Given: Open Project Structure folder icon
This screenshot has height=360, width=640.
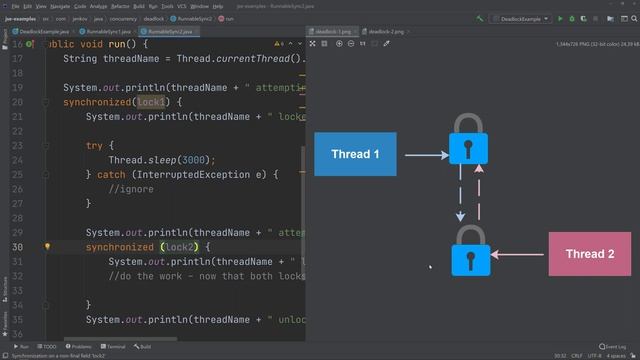Looking at the screenshot, I should [x=610, y=19].
